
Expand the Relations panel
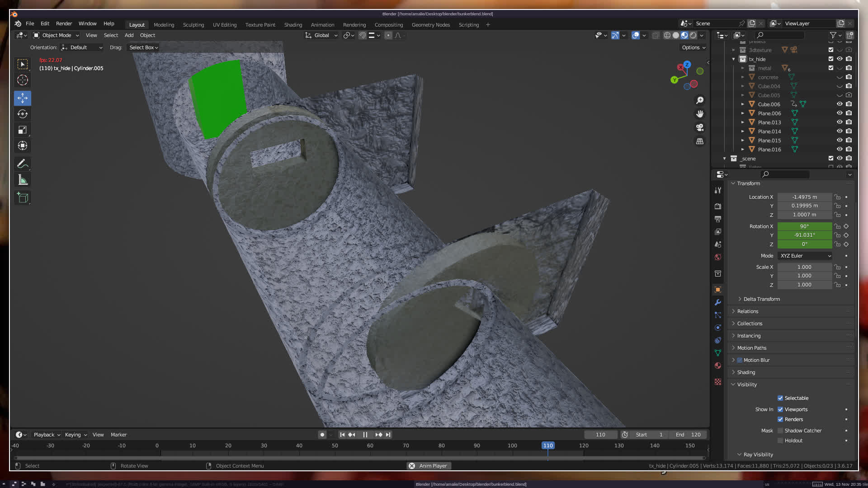(x=748, y=311)
